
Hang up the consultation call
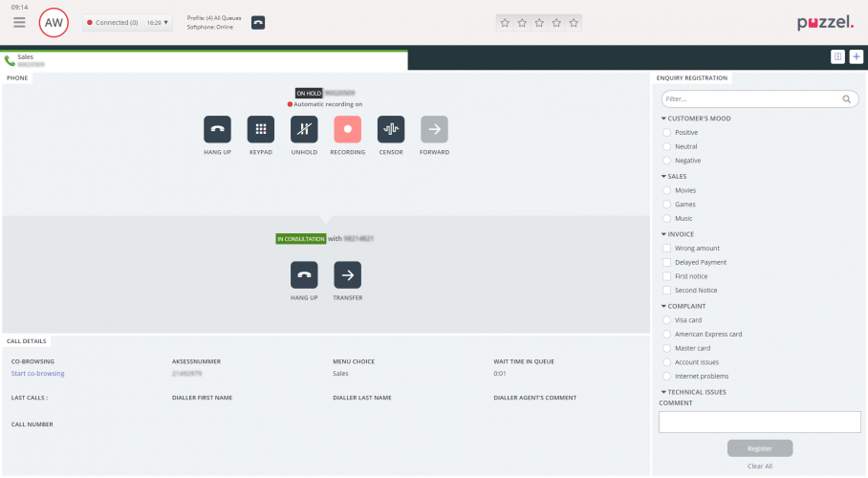click(x=304, y=274)
